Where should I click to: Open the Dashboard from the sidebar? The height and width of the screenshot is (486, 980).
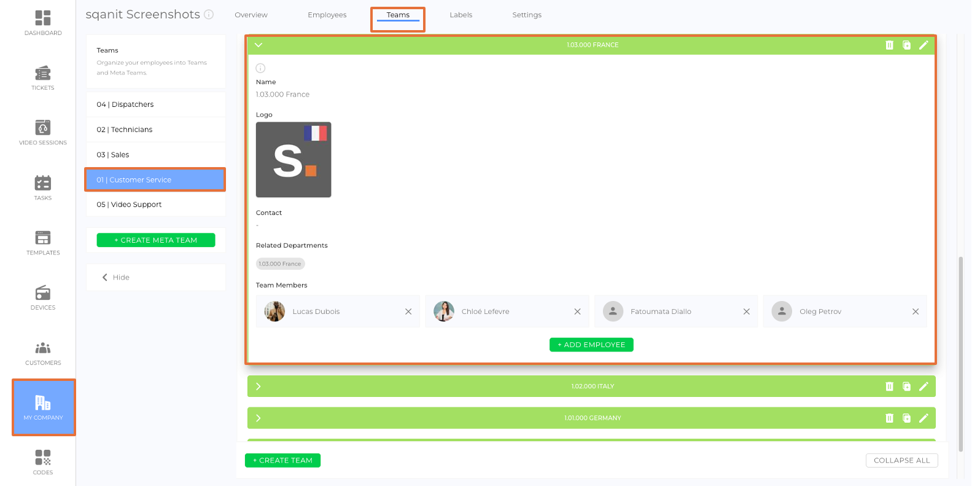pos(43,23)
